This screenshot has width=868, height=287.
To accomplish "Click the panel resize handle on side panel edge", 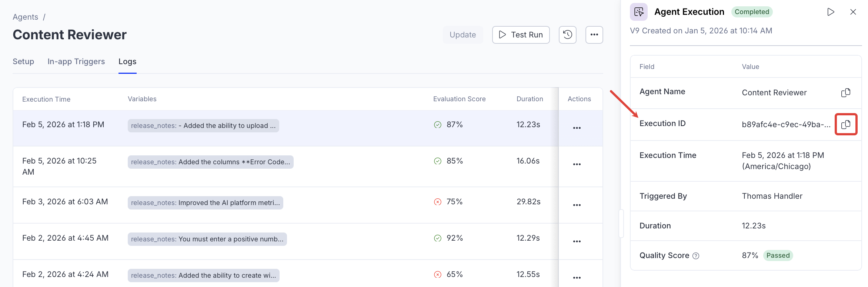I will coord(621,224).
